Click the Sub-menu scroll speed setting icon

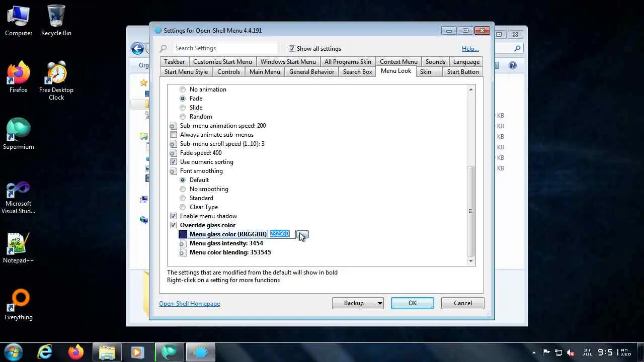click(173, 144)
